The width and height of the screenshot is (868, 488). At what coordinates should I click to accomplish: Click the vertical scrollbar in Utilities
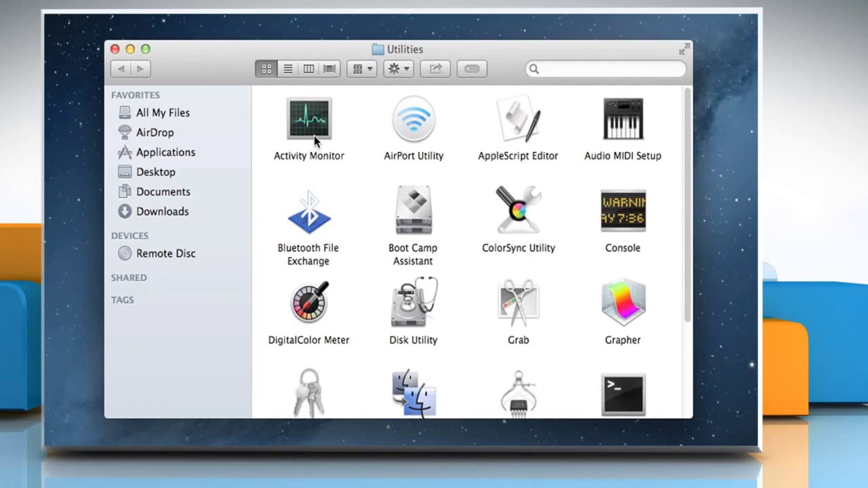(x=688, y=203)
